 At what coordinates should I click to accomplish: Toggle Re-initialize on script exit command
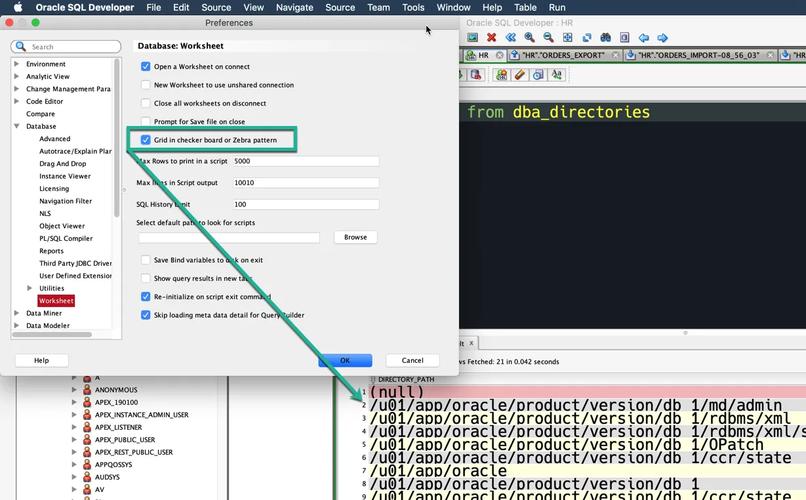point(145,297)
